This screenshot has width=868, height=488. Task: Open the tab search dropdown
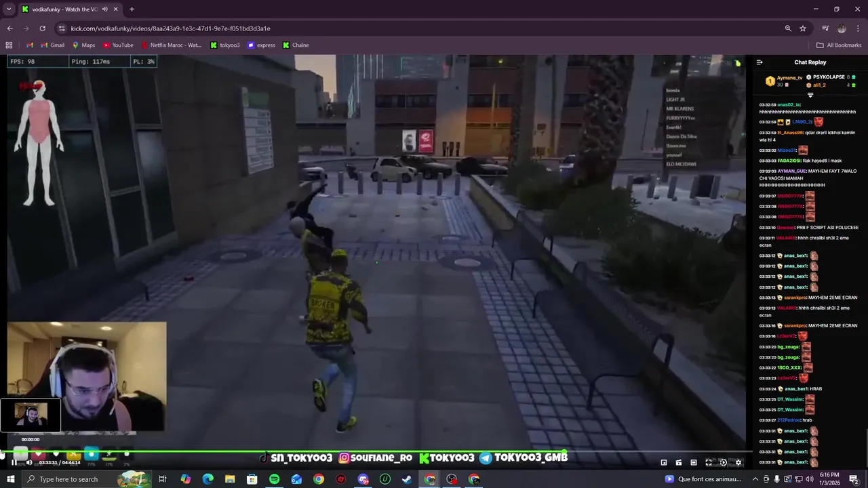pyautogui.click(x=9, y=9)
